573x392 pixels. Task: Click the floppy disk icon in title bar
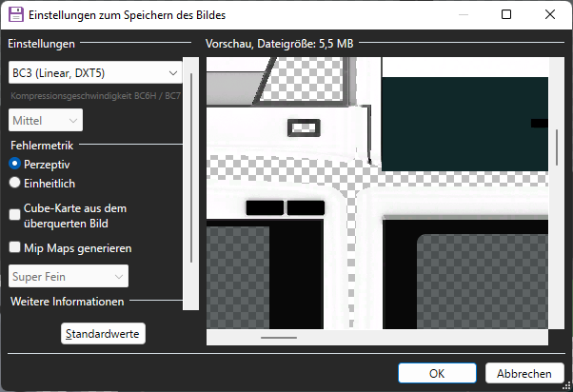[15, 15]
